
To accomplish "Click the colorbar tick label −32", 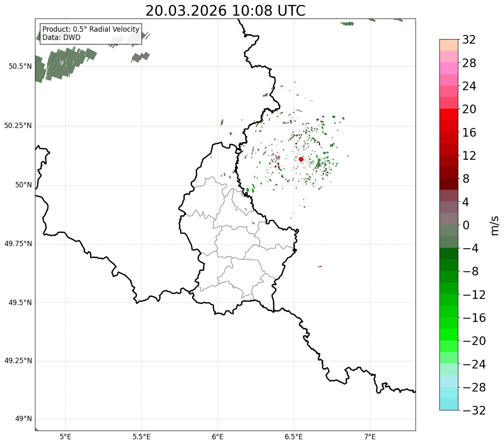I will tap(474, 410).
